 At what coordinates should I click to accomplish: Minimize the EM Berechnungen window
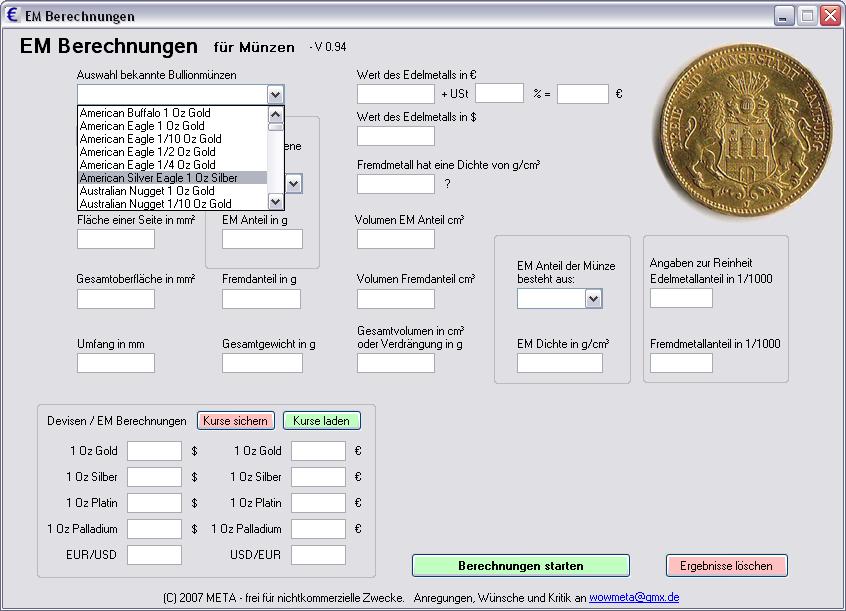[784, 16]
